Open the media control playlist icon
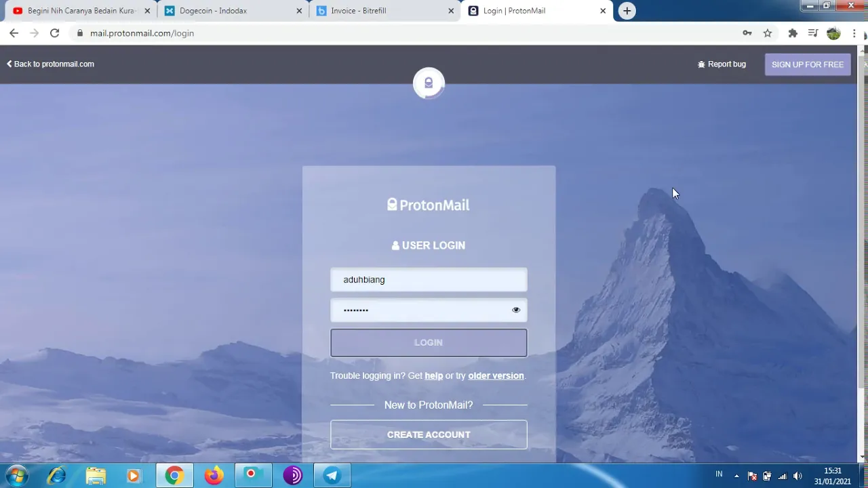The width and height of the screenshot is (868, 488). tap(813, 33)
